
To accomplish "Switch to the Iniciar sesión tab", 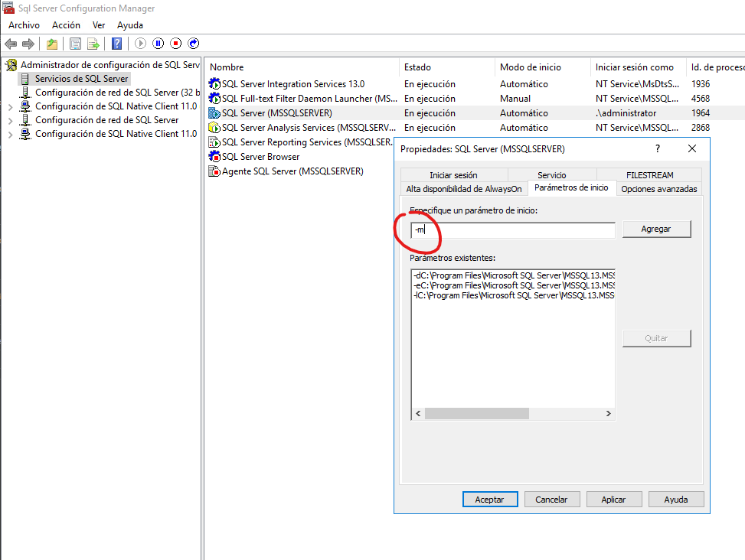I will [454, 175].
